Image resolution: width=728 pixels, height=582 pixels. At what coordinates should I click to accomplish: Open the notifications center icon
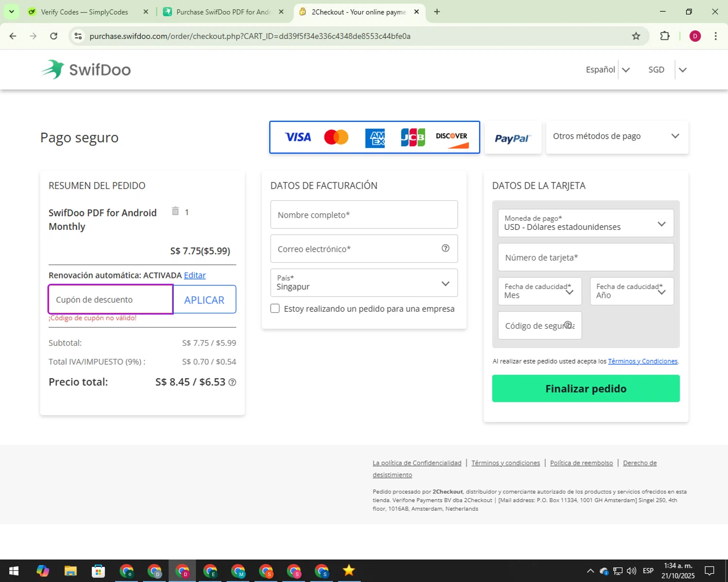tap(710, 571)
